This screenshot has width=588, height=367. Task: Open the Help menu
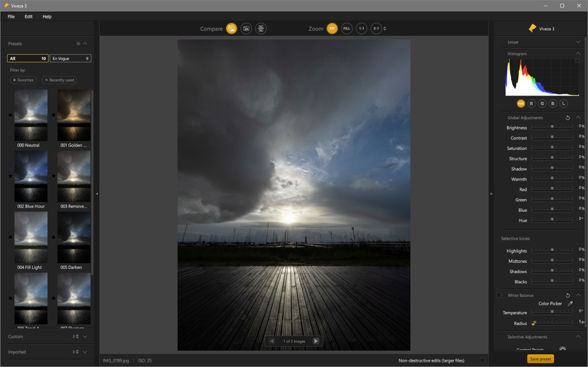(47, 16)
